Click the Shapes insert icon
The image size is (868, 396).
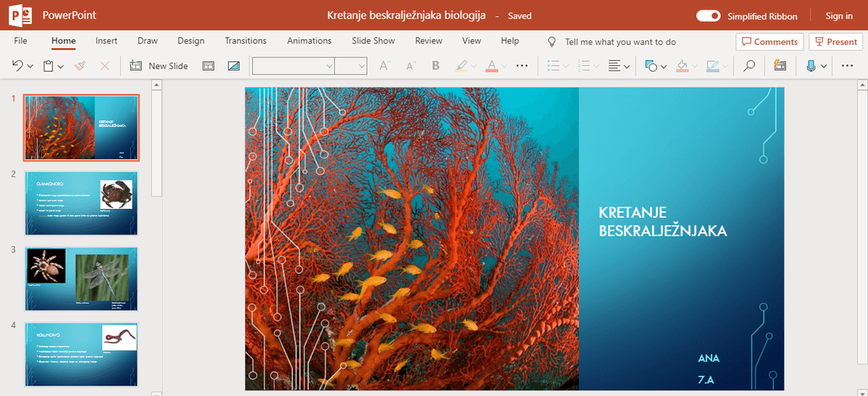coord(651,66)
